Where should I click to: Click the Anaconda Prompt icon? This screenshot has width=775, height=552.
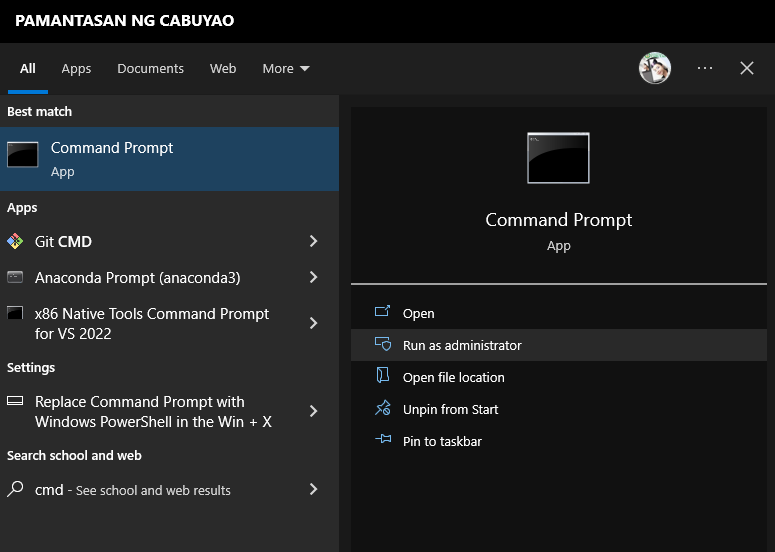[15, 277]
